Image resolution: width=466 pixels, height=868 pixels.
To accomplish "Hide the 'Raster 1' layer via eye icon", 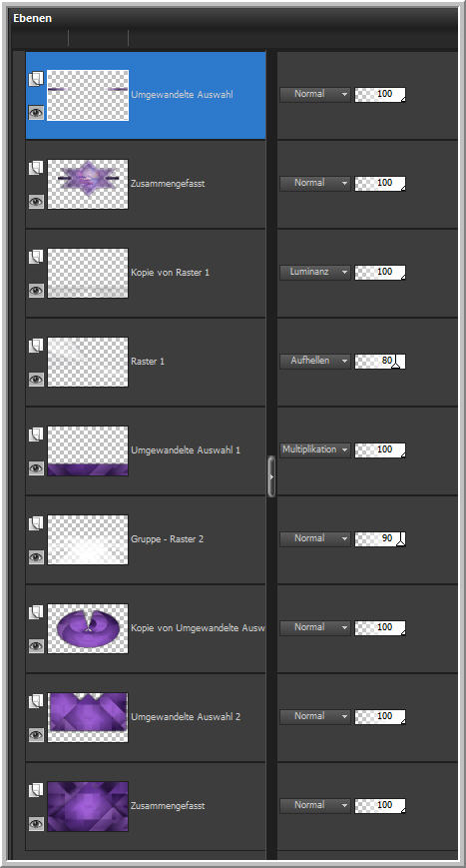I will (x=36, y=380).
